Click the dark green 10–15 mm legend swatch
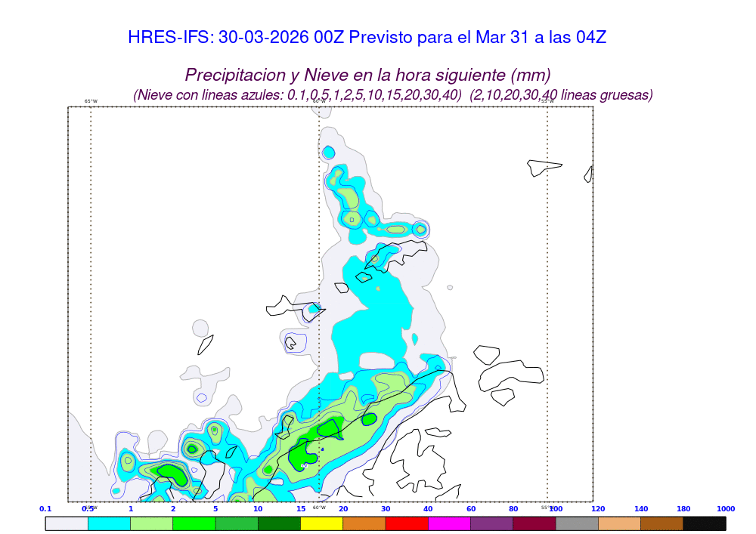The height and width of the screenshot is (534, 756). 279,523
